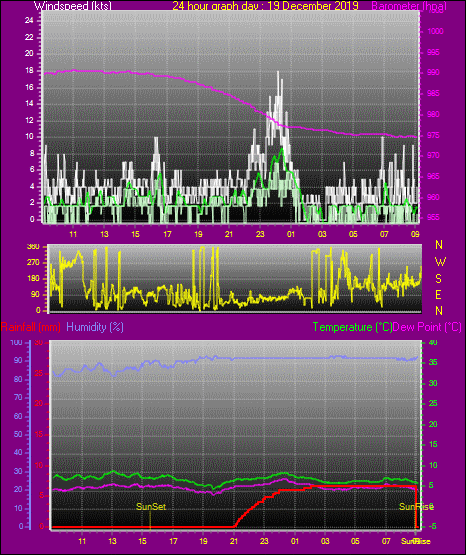Click the 1000 value on barometer axis
Image resolution: width=466 pixels, height=555 pixels.
[435, 32]
